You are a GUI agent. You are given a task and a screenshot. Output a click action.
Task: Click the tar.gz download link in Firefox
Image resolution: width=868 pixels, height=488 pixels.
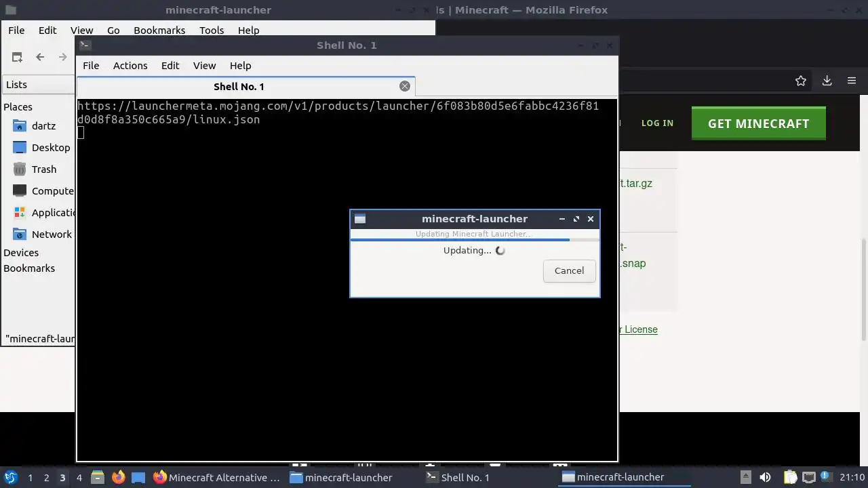(636, 183)
